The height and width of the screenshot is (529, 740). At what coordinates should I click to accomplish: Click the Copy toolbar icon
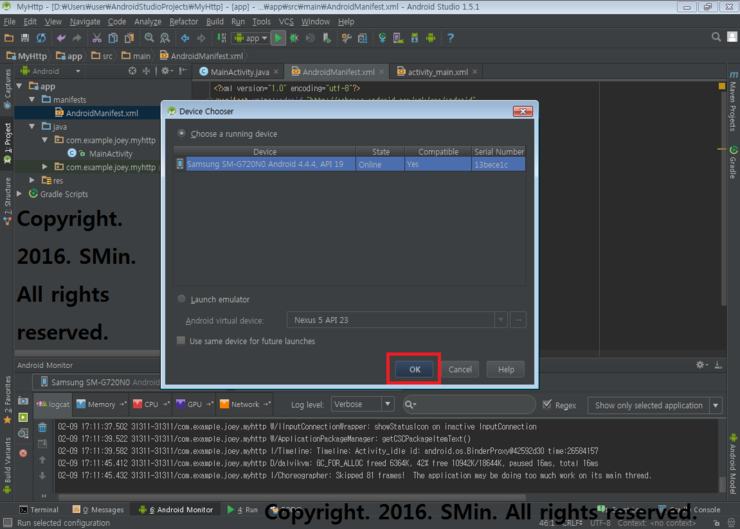click(113, 38)
